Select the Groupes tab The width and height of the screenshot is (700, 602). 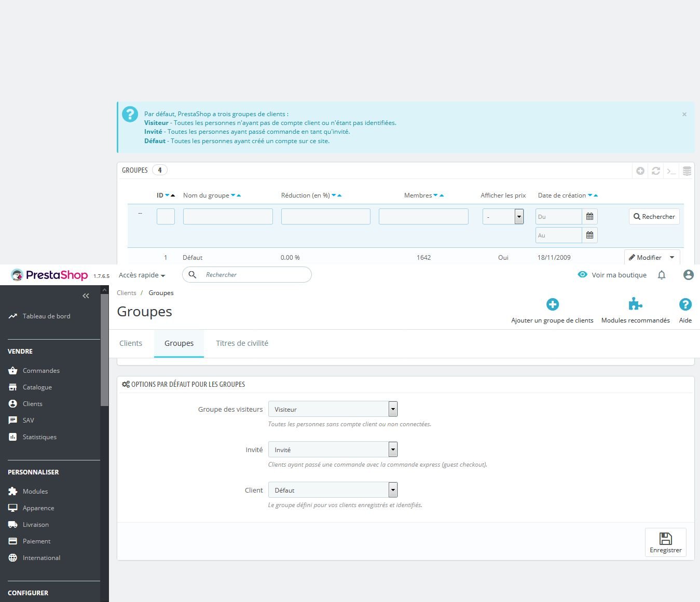(179, 343)
